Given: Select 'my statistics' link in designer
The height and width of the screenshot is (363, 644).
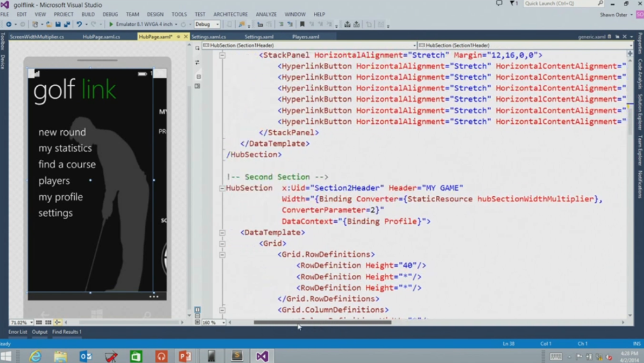Looking at the screenshot, I should tap(65, 148).
